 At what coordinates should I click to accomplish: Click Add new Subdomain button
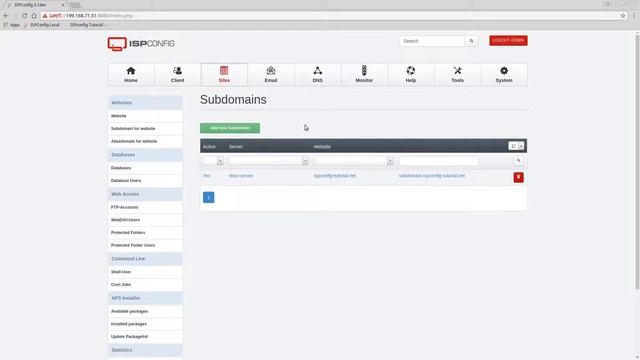(230, 128)
